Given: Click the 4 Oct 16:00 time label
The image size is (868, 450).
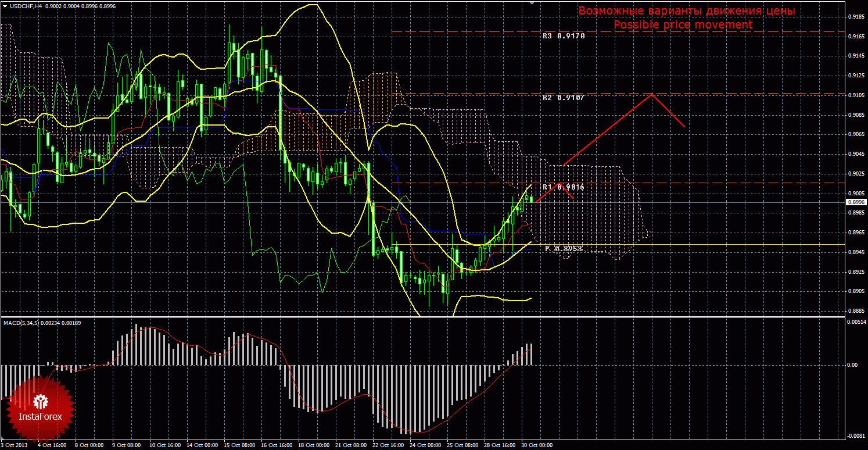Looking at the screenshot, I should (53, 445).
